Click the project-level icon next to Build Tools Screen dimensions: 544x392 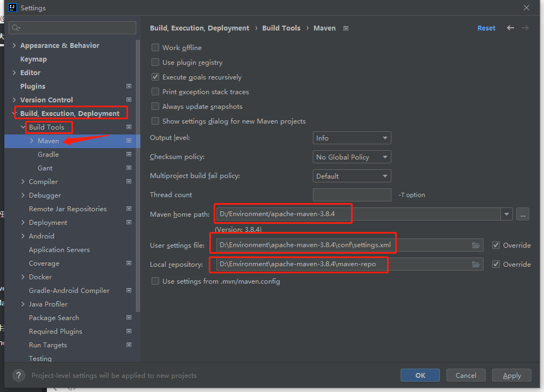129,127
